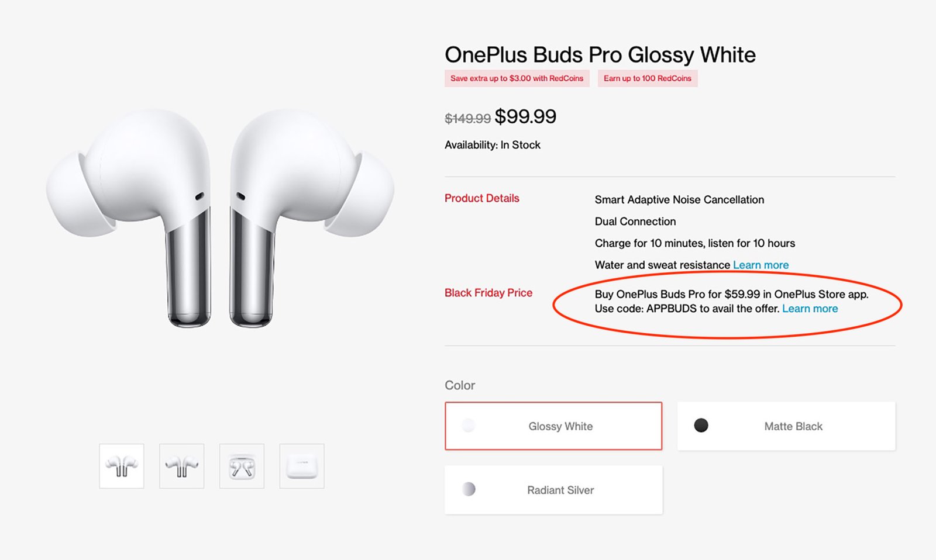This screenshot has height=560, width=936.
Task: Click the white circle icon beside Glossy White
Action: [x=468, y=426]
